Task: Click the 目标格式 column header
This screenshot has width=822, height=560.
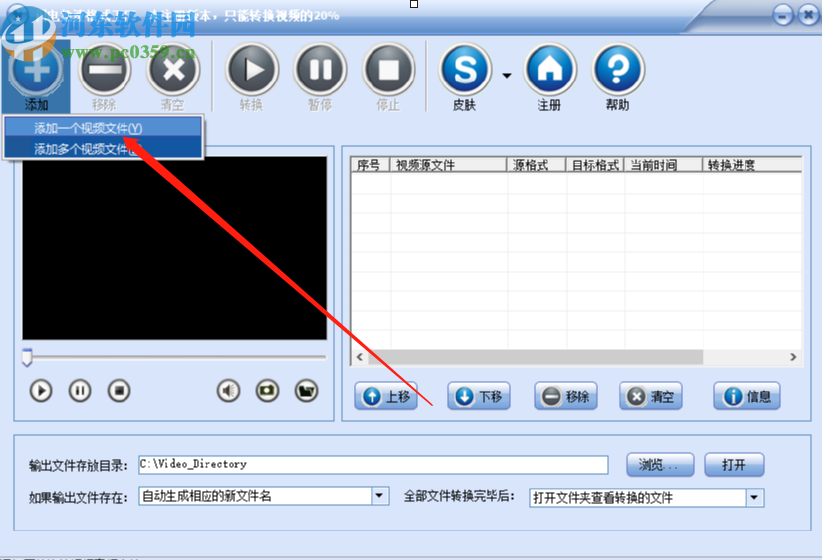Action: (x=595, y=165)
